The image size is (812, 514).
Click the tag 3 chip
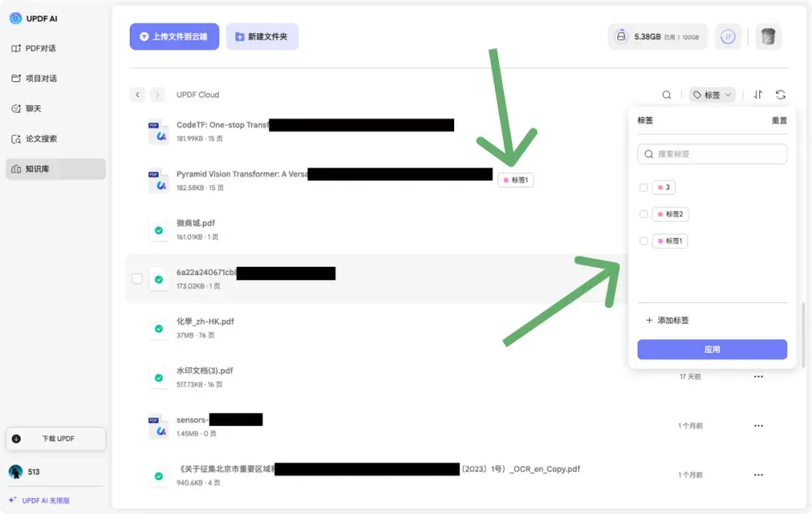coord(663,187)
